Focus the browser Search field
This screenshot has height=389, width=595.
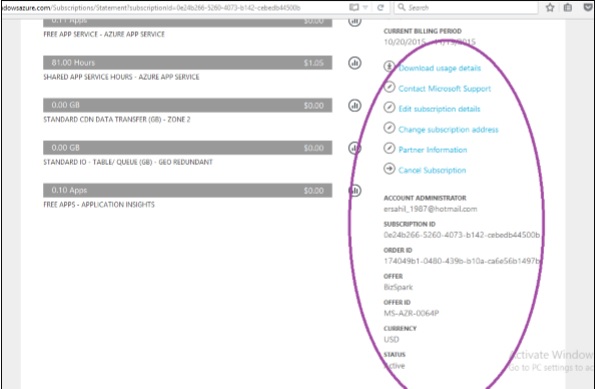(x=466, y=8)
